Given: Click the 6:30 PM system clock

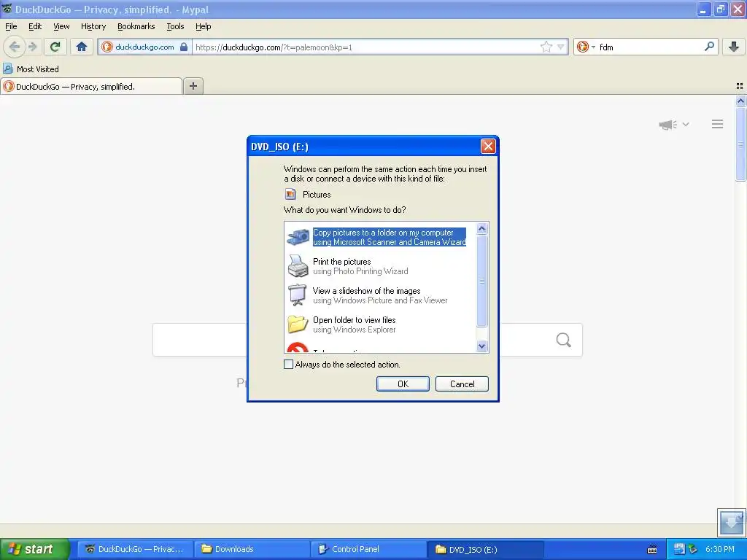Looking at the screenshot, I should click(720, 549).
